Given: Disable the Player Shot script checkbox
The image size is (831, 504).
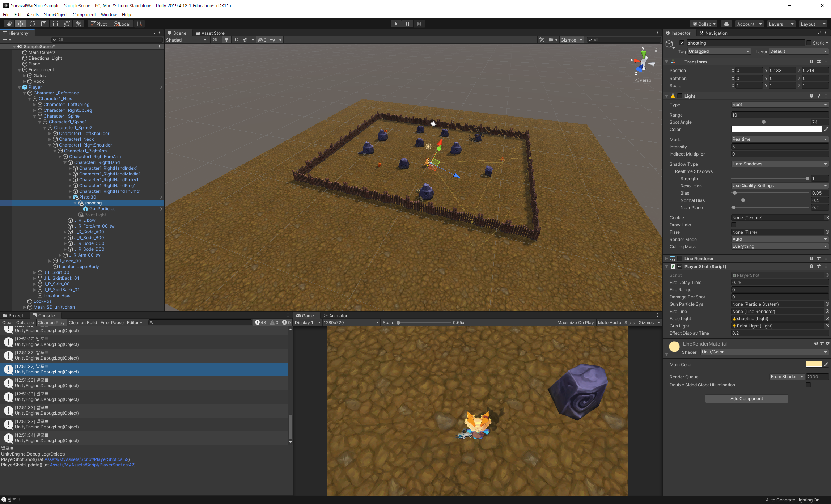Looking at the screenshot, I should (680, 266).
